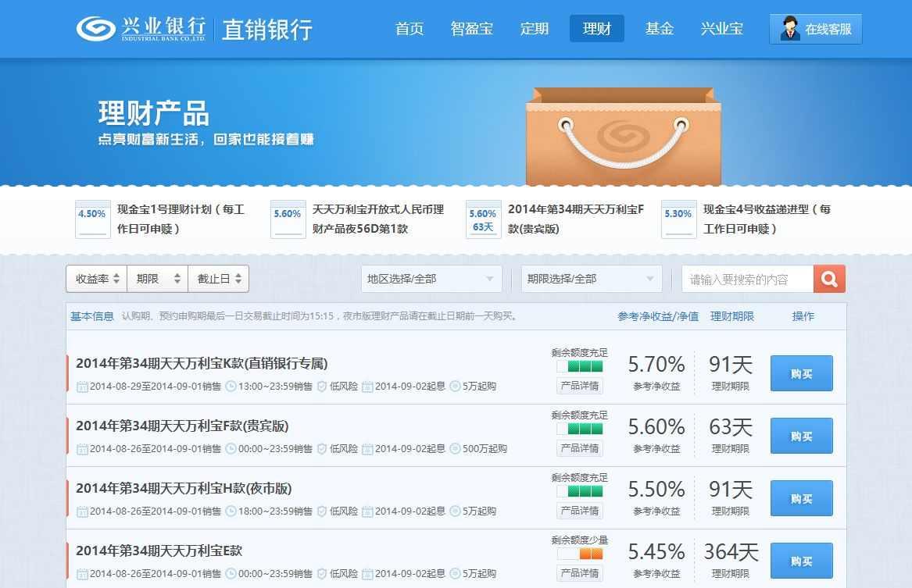Click the 低风险 shield icon in H款 row
912x588 pixels.
pos(322,511)
